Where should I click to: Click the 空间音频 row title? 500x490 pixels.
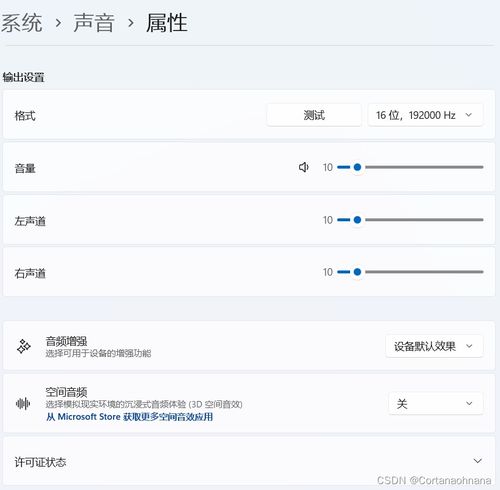[66, 392]
